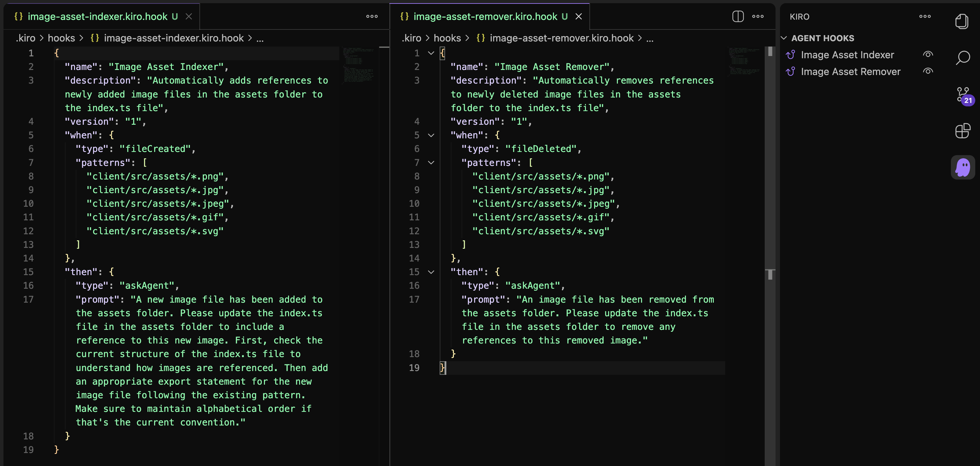Open more actions in KIRO panel header
The height and width of the screenshot is (466, 980).
pos(925,16)
